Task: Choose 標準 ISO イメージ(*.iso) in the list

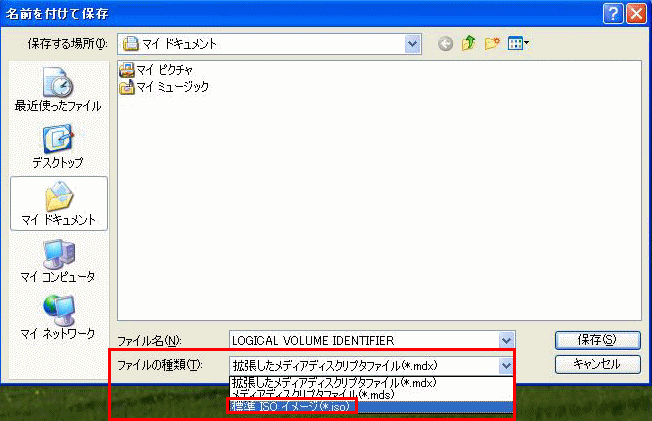Action: pyautogui.click(x=371, y=406)
